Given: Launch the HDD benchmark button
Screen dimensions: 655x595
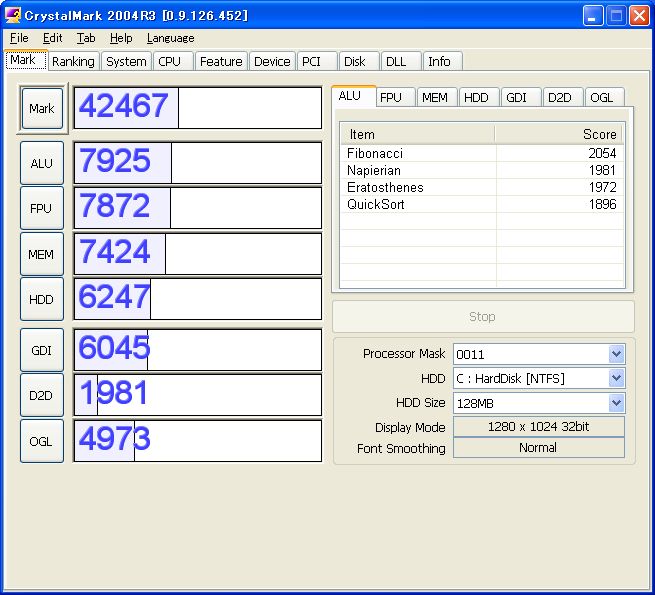Looking at the screenshot, I should (x=42, y=299).
